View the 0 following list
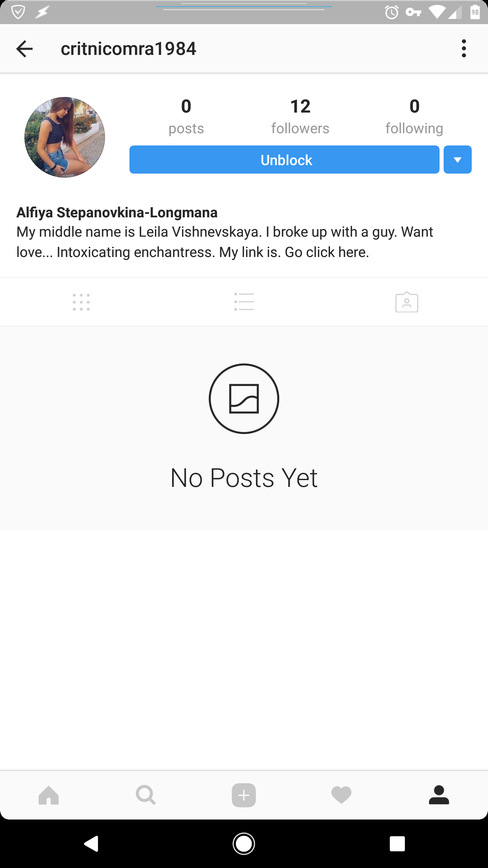Screen dimensions: 488x868 pos(414,116)
